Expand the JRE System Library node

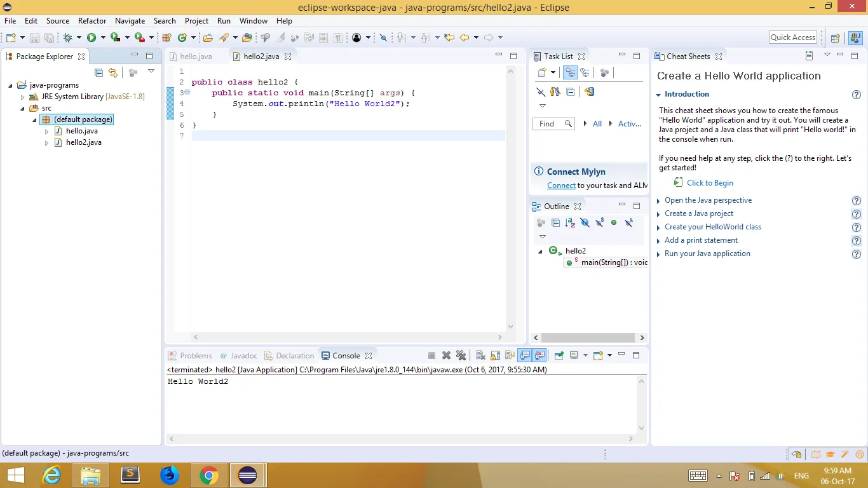23,97
